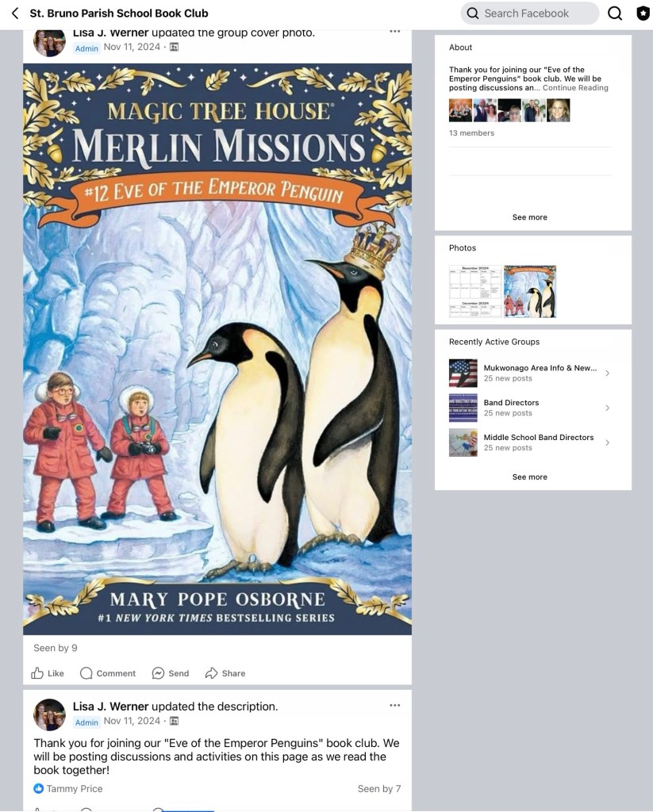Open the Band Directors group chevron
Screen dimensions: 653x812
(x=608, y=408)
